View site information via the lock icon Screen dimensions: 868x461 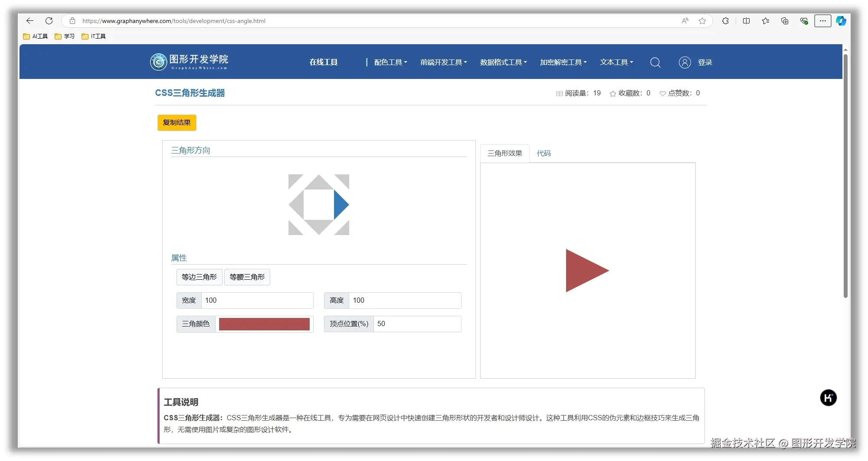72,21
